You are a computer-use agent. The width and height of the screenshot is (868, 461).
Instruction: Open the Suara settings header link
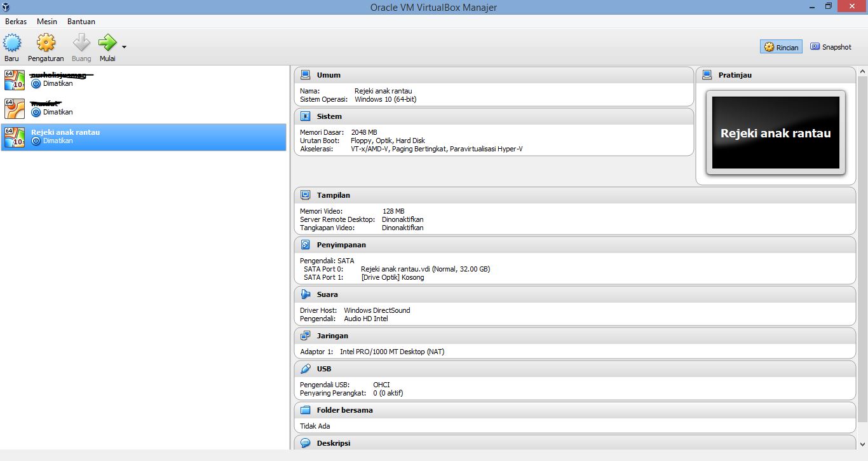point(327,294)
